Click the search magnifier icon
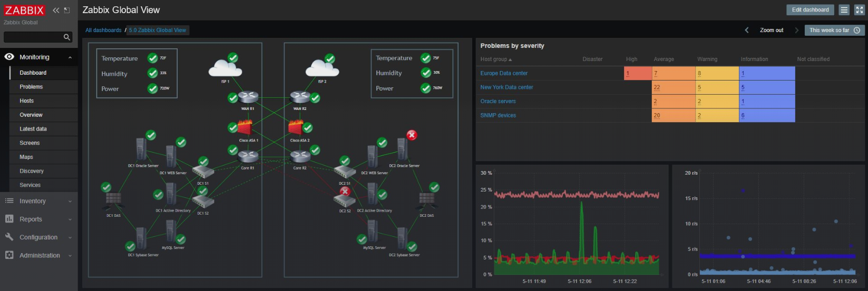The image size is (868, 291). [x=67, y=37]
